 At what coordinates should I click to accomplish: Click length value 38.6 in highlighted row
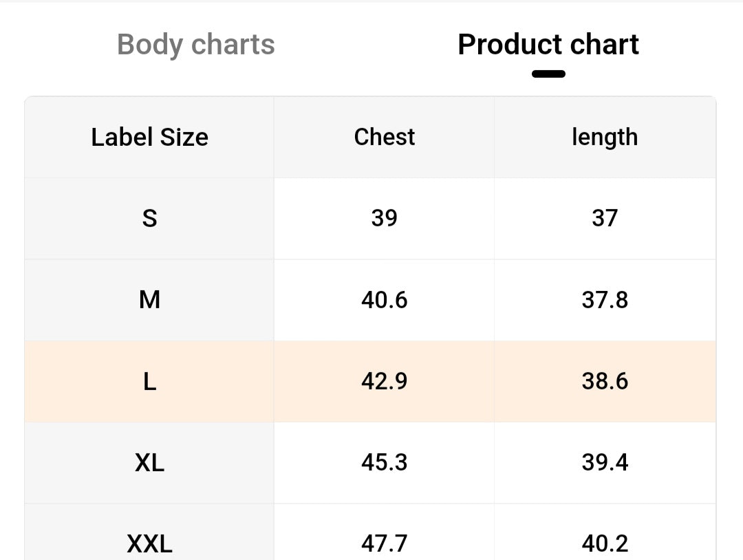[x=605, y=381]
